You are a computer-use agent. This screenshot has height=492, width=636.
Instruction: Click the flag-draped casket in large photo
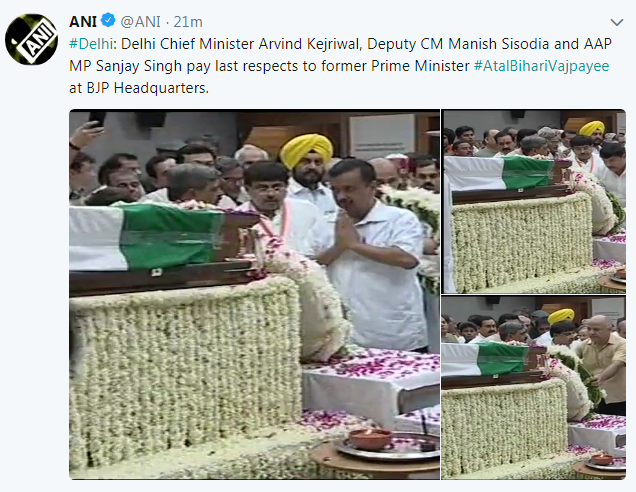click(162, 247)
